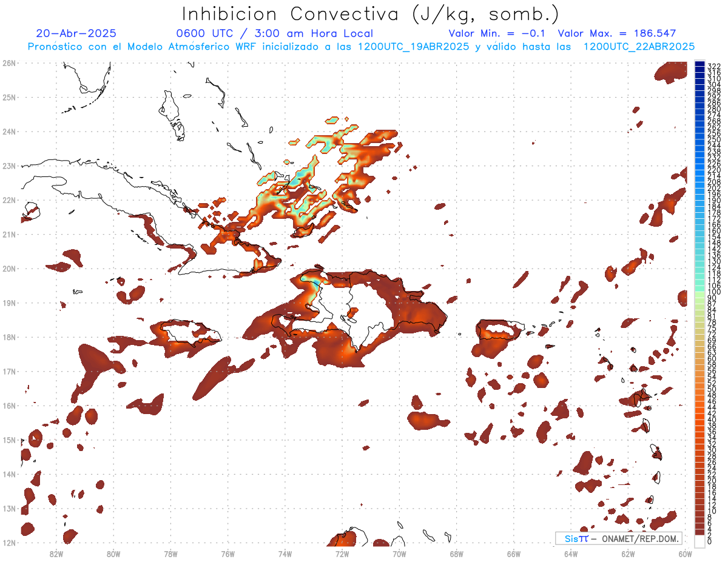
Task: Click the 22N latitude label
Action: (x=9, y=200)
